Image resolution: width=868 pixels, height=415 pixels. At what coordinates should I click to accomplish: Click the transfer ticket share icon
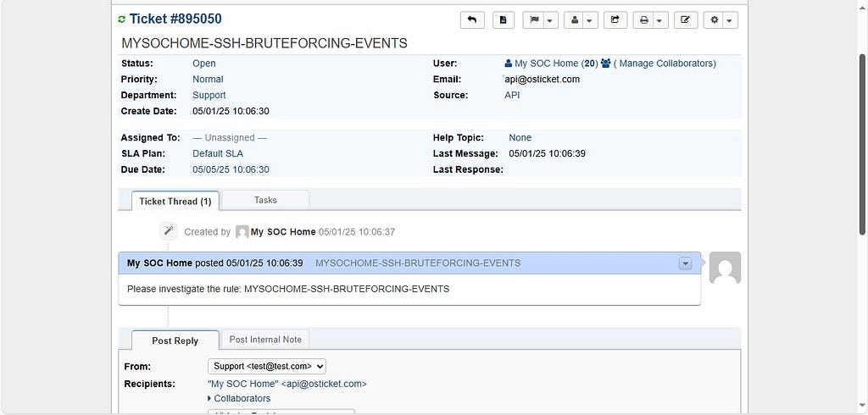coord(615,20)
